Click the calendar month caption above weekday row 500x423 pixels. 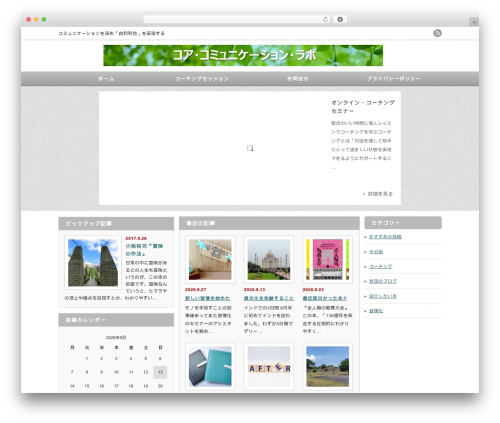click(116, 338)
